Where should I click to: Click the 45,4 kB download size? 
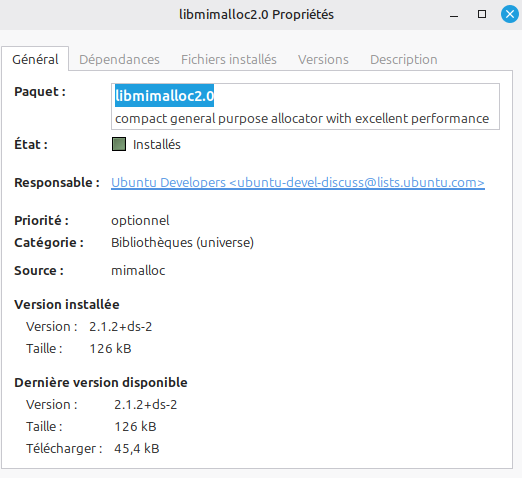click(137, 448)
